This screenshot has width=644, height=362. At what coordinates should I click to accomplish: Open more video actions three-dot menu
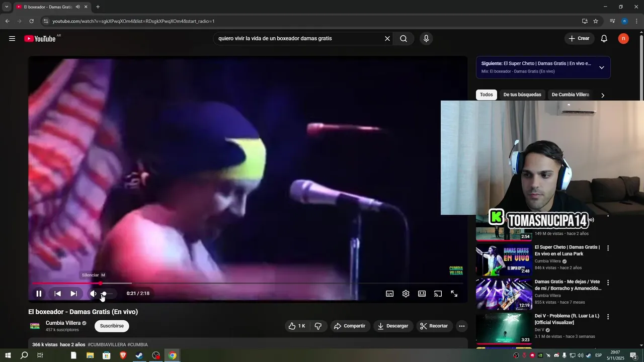(462, 326)
